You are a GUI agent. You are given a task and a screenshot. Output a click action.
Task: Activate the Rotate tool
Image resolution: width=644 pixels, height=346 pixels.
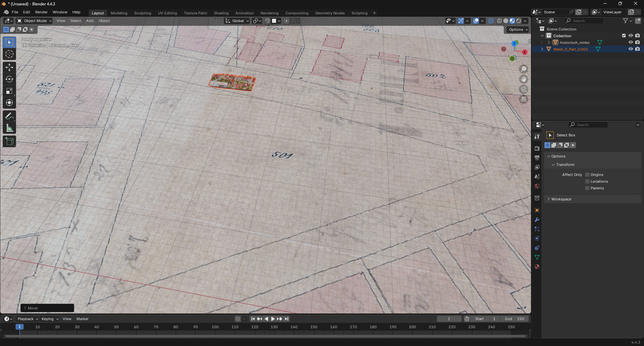(9, 79)
